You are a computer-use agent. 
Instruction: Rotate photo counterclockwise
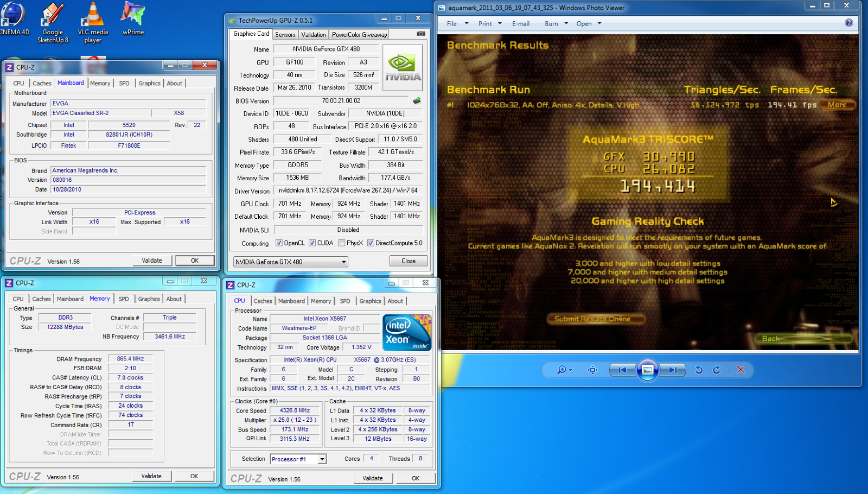[699, 370]
